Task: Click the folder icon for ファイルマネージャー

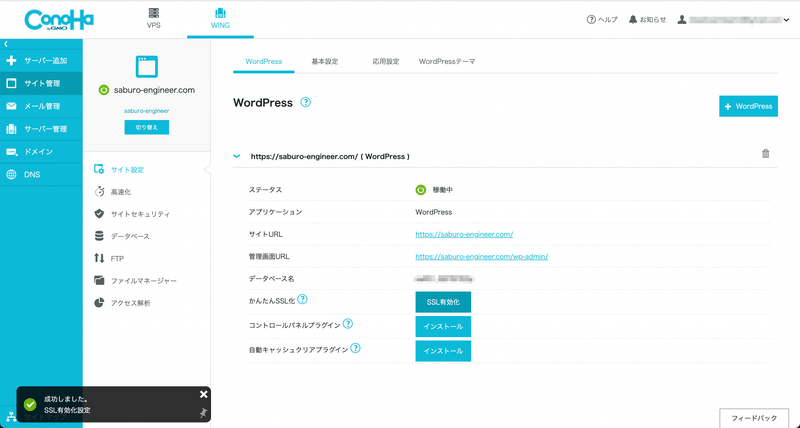Action: [x=99, y=280]
